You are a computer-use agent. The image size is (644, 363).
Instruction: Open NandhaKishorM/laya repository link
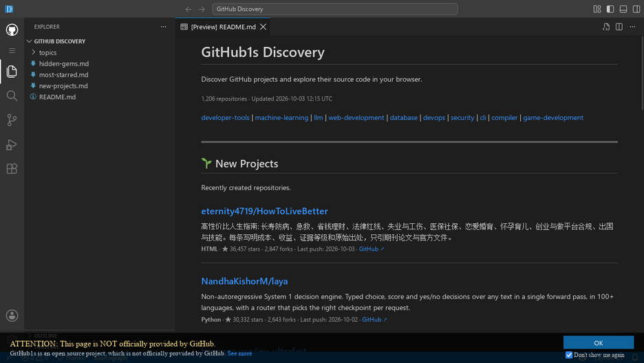coord(244,281)
